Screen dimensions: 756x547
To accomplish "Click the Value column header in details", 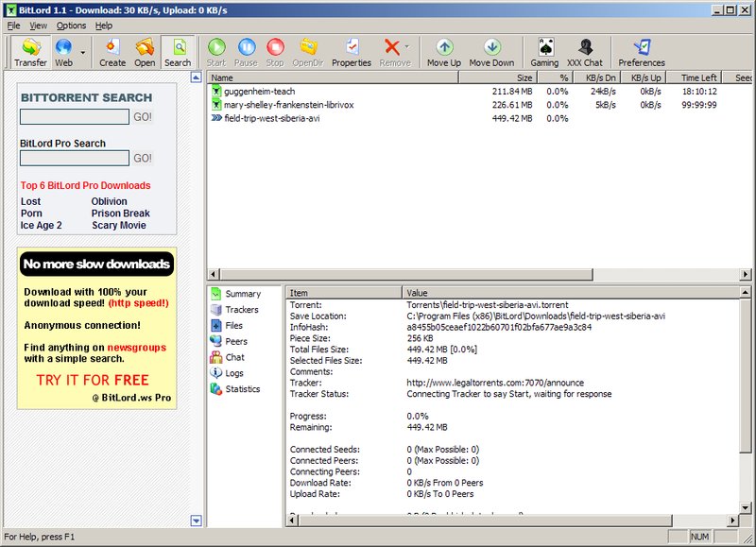I will pyautogui.click(x=571, y=293).
